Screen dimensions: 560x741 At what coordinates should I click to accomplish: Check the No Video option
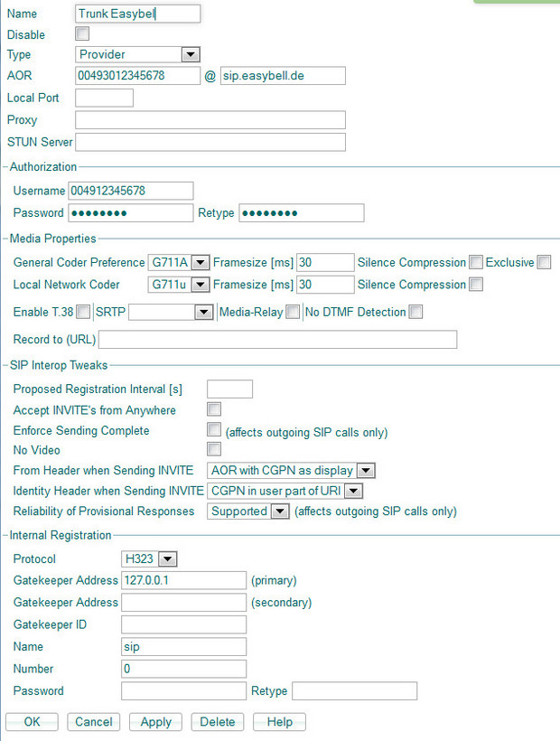[x=214, y=450]
